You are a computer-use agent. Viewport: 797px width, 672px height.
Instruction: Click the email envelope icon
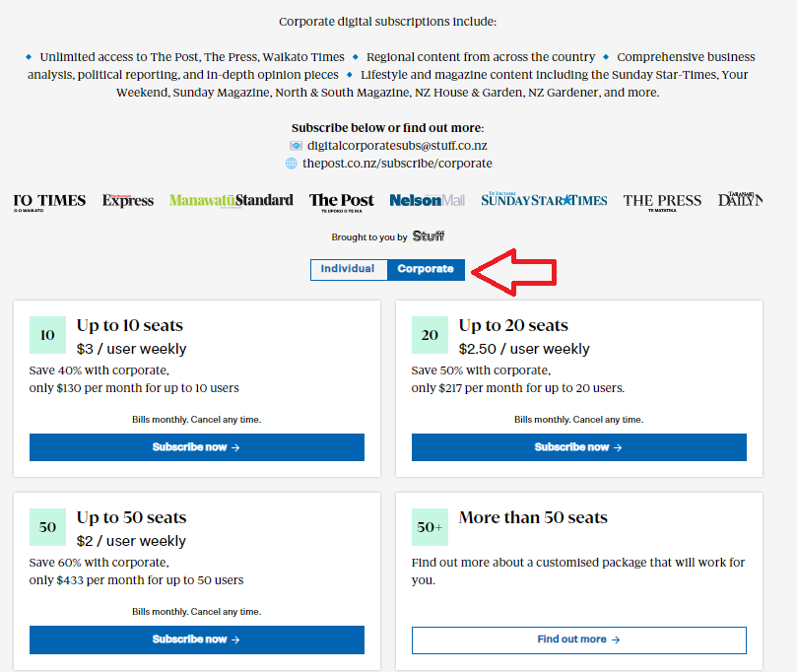(296, 146)
